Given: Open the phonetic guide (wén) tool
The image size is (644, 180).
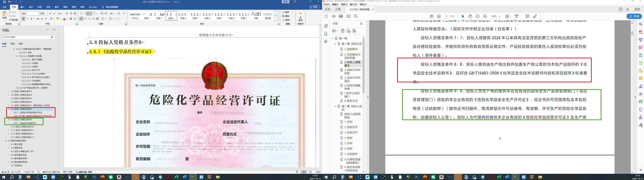Looking at the screenshot, I should click(71, 13).
